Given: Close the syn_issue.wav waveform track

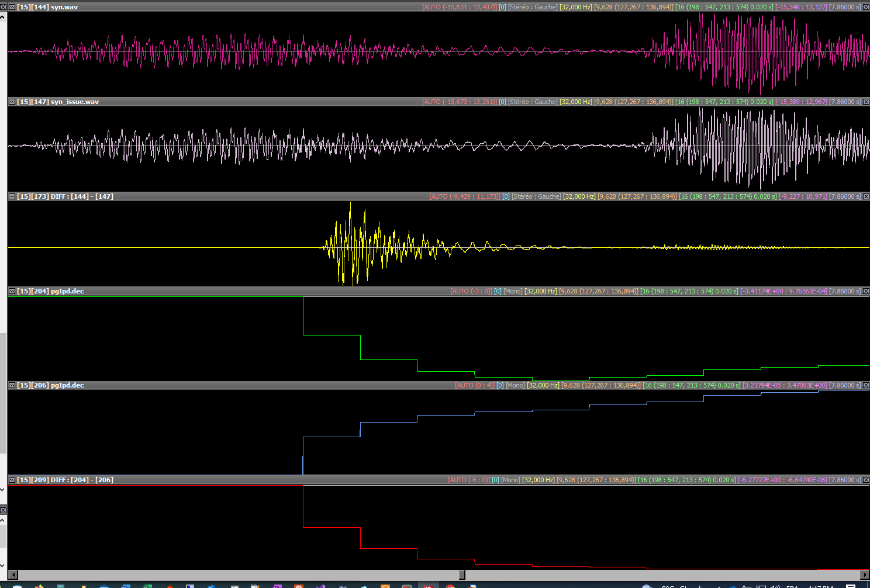Looking at the screenshot, I should (x=866, y=102).
